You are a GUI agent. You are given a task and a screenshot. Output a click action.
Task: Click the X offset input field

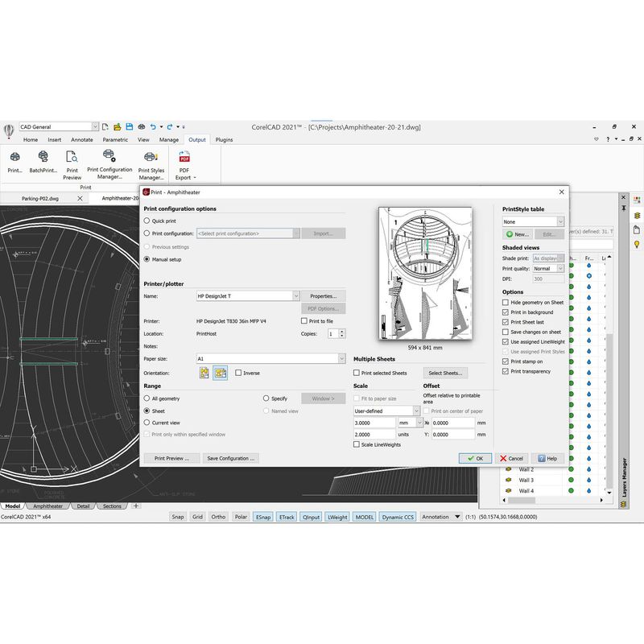[453, 423]
